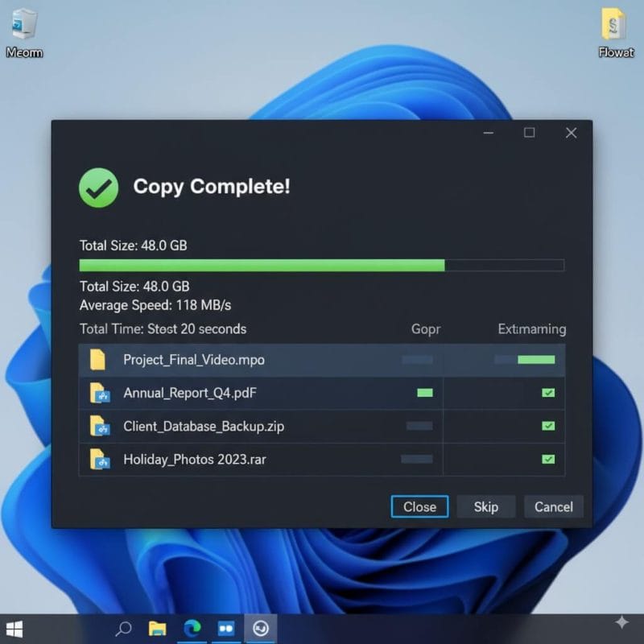Select the Project_Final_Video.mpo row
Viewport: 644px width, 644px height.
click(x=242, y=360)
